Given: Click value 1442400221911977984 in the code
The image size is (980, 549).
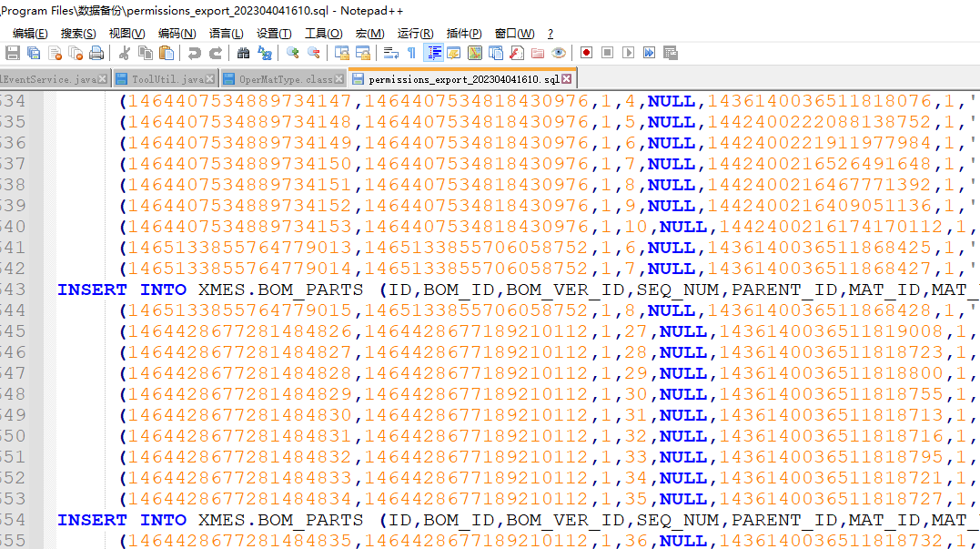Looking at the screenshot, I should pyautogui.click(x=819, y=143).
